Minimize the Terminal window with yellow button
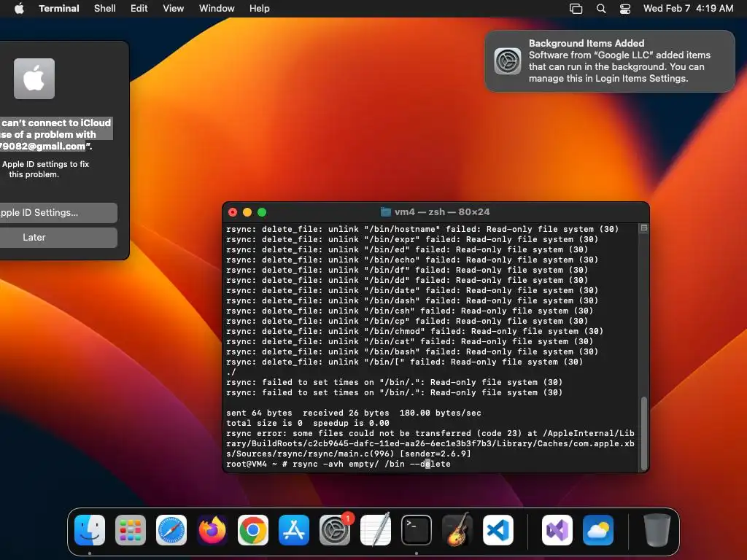Viewport: 747px width, 560px height. click(x=247, y=212)
